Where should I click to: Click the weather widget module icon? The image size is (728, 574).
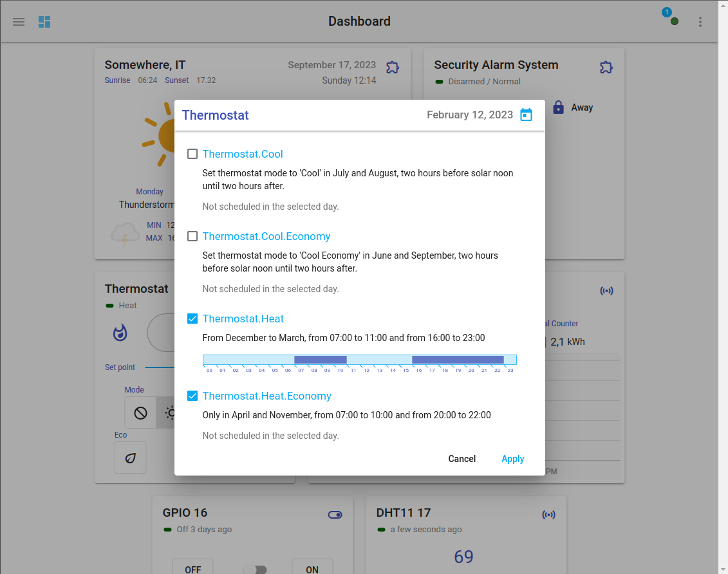point(392,67)
